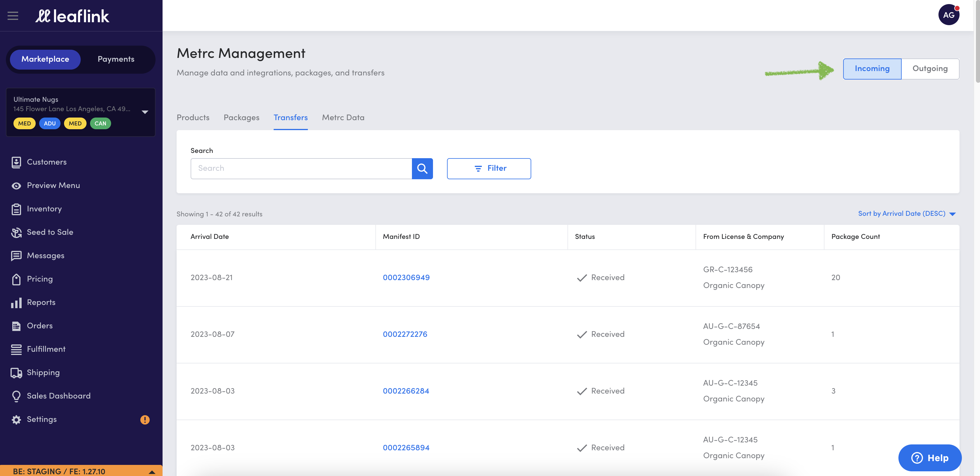Open manifest 0002306949
This screenshot has width=980, height=476.
click(406, 277)
